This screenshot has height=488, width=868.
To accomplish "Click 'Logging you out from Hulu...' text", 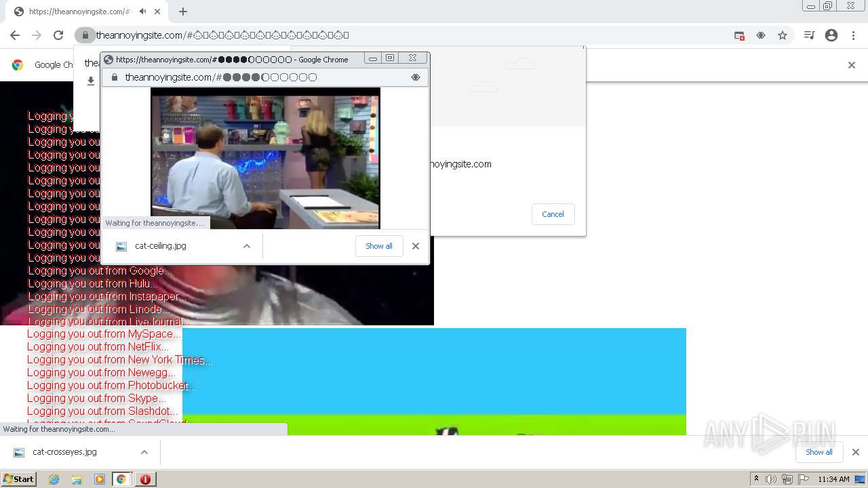I will point(92,283).
